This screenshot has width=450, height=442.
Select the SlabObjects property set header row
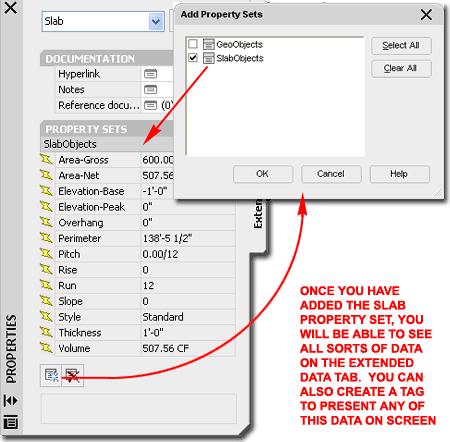(x=107, y=144)
